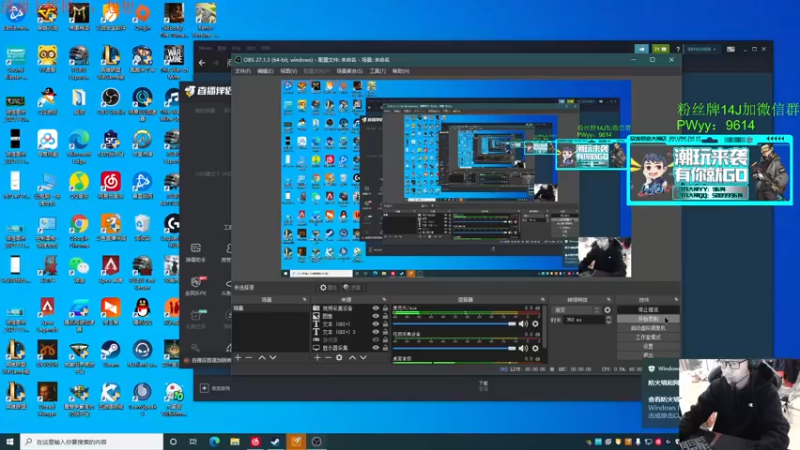
Task: Open Steam desktop shortcut
Action: 110,354
